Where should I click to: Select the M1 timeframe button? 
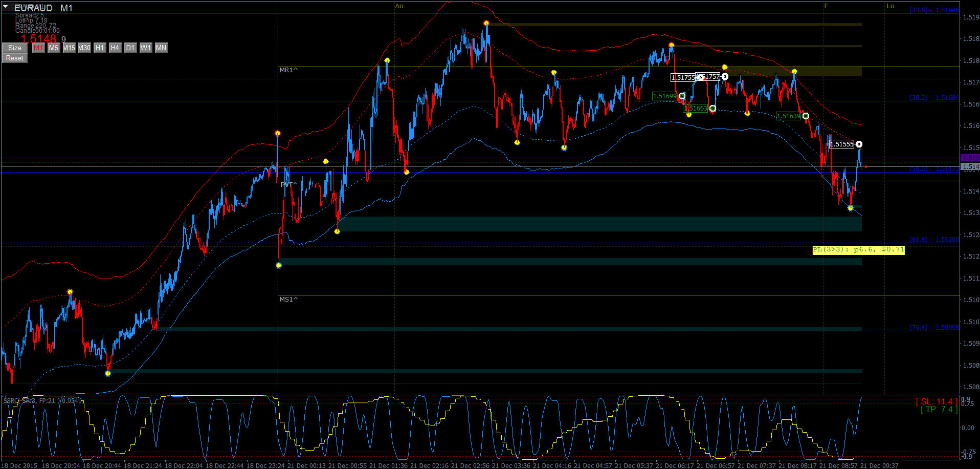38,48
